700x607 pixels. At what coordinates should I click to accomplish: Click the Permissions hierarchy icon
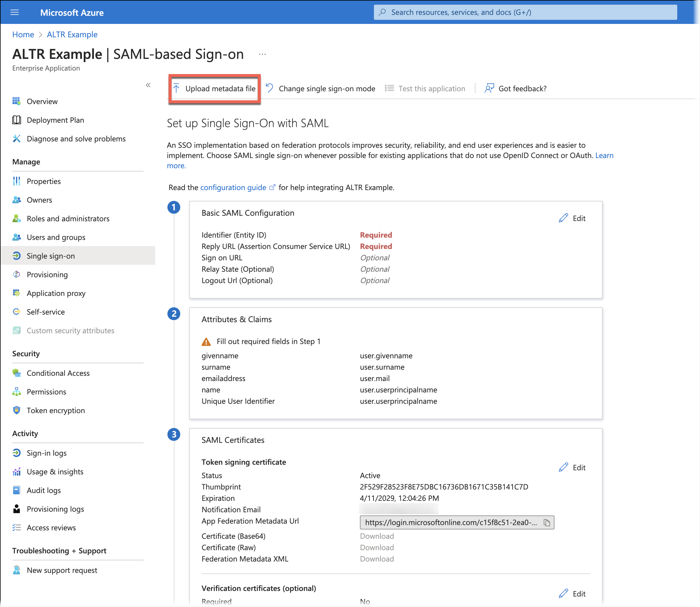pos(17,392)
